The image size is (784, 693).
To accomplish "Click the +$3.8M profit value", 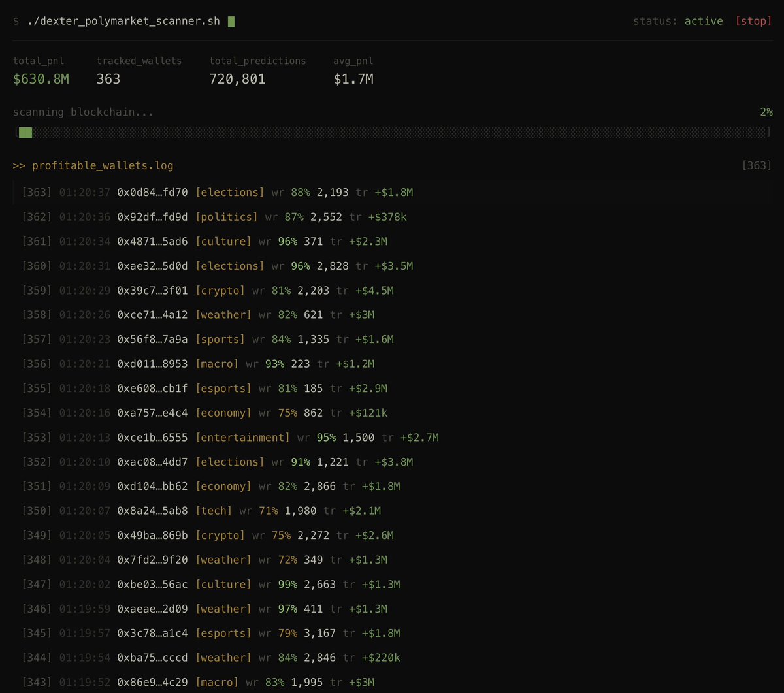I will [393, 462].
